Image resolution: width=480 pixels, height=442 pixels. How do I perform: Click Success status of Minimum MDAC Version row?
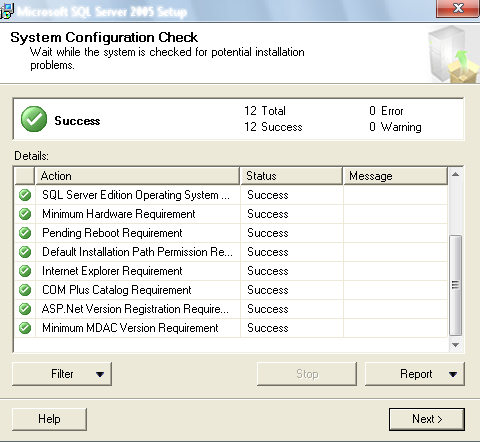point(268,328)
